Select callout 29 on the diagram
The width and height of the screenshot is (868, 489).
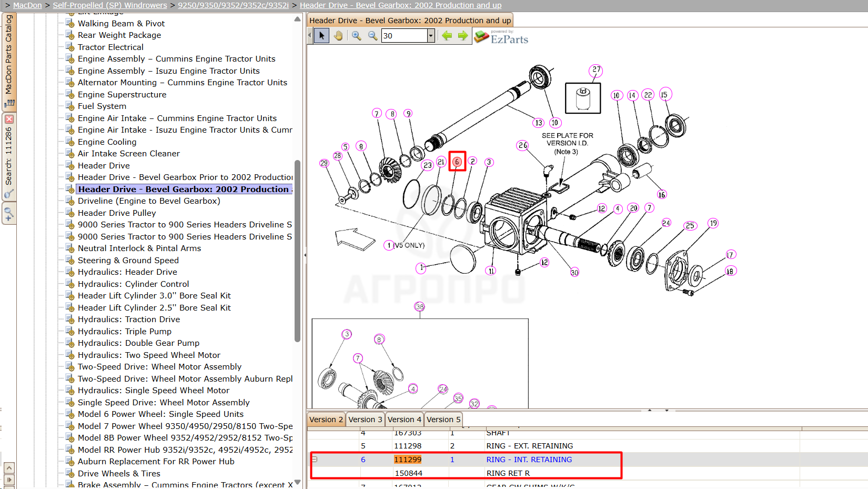pos(324,163)
